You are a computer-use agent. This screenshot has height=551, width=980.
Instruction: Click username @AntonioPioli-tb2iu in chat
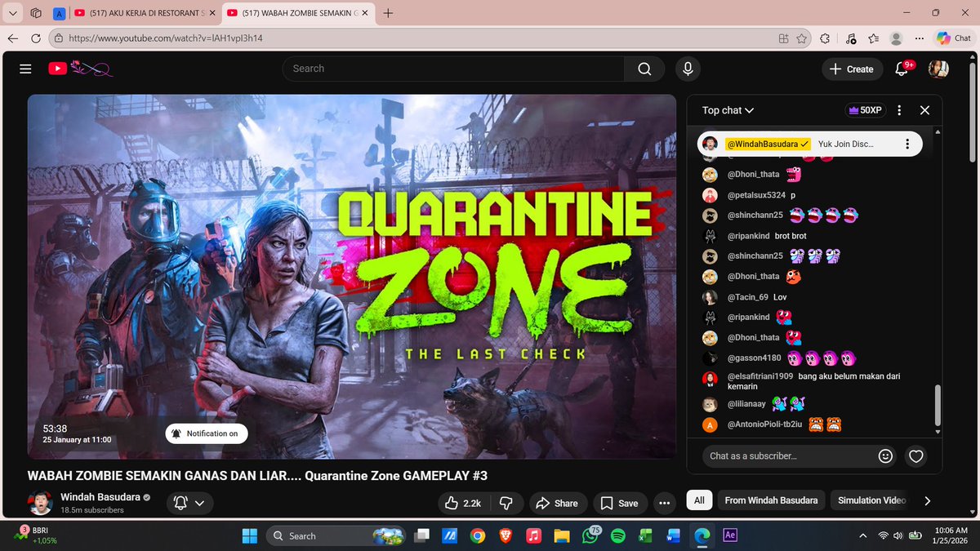pos(766,425)
